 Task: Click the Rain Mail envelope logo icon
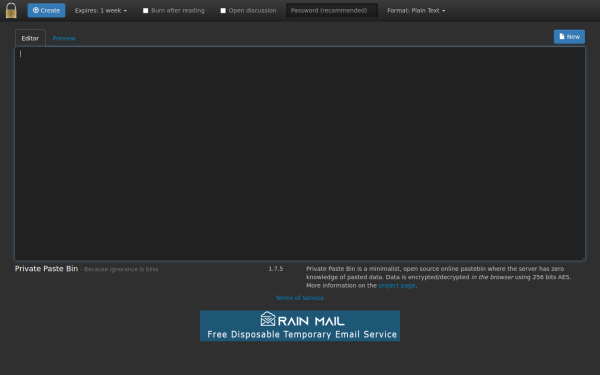tap(268, 319)
